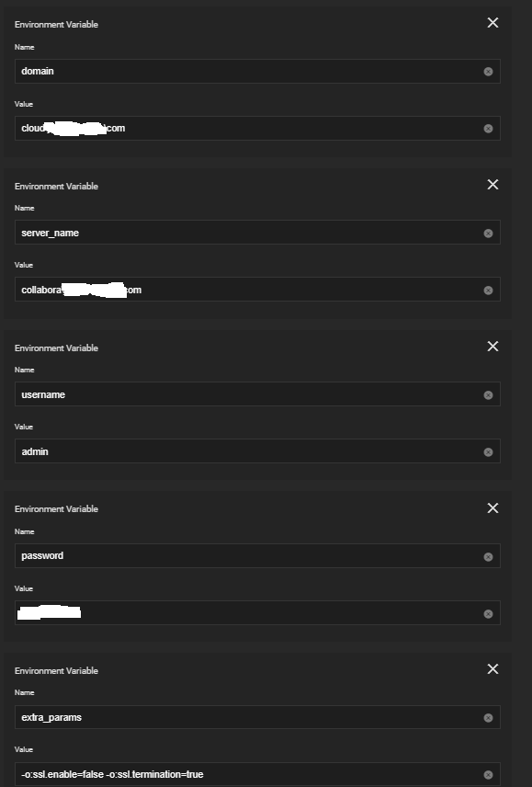Clear the admin value field
Image resolution: width=532 pixels, height=787 pixels.
(488, 452)
